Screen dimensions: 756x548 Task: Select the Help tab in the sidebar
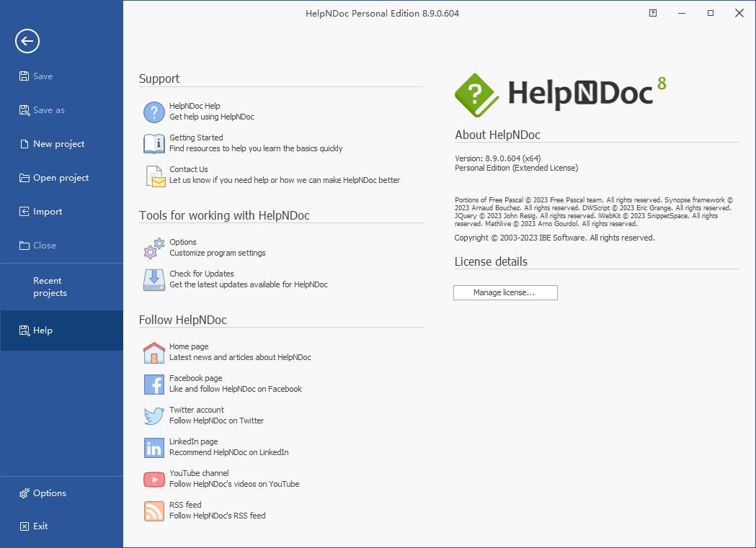pyautogui.click(x=42, y=330)
